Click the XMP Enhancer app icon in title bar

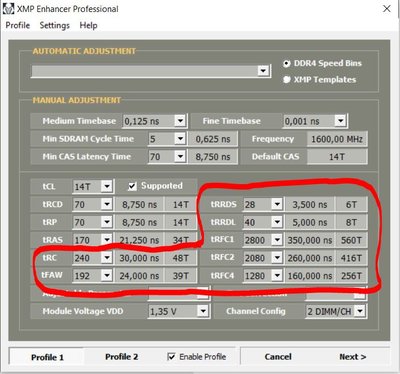click(8, 9)
